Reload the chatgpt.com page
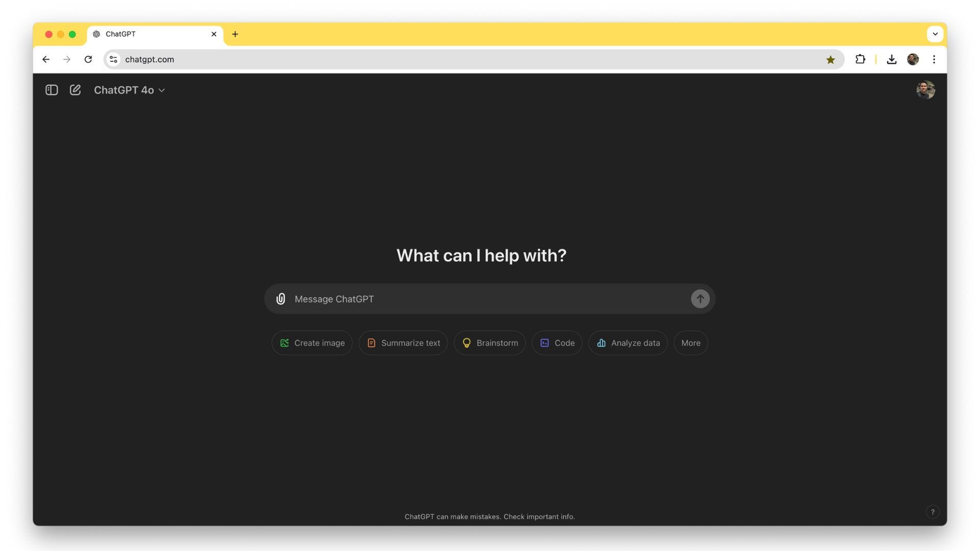Viewport: 980px width, 551px height. 88,60
